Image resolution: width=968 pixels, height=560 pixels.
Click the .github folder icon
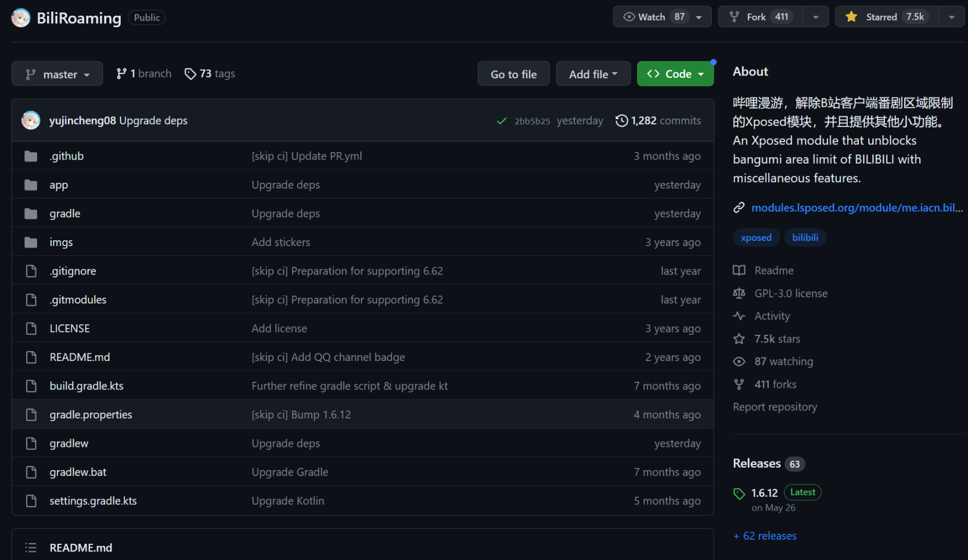click(x=31, y=156)
